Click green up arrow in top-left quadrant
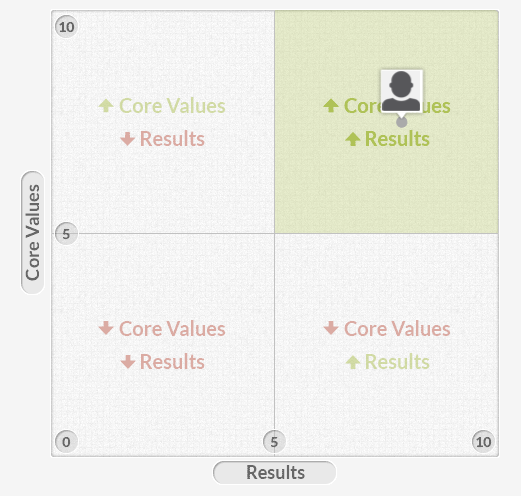 [x=106, y=106]
